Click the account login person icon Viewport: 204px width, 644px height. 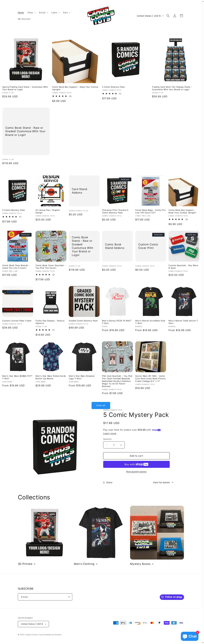tap(175, 16)
